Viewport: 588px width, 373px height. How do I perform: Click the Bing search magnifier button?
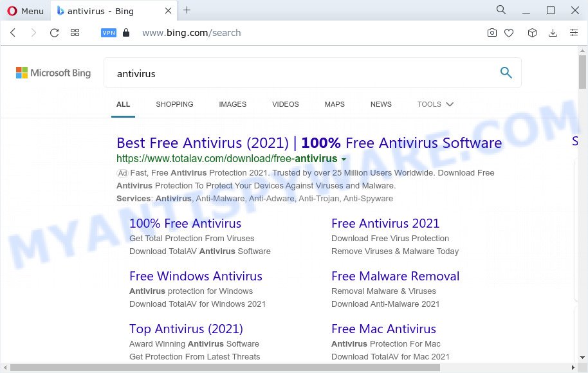point(506,73)
